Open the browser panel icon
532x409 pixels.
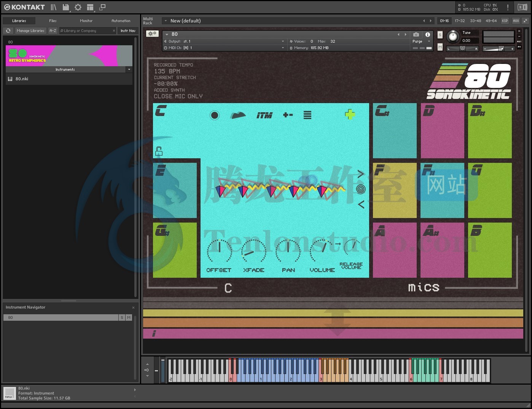click(x=53, y=7)
